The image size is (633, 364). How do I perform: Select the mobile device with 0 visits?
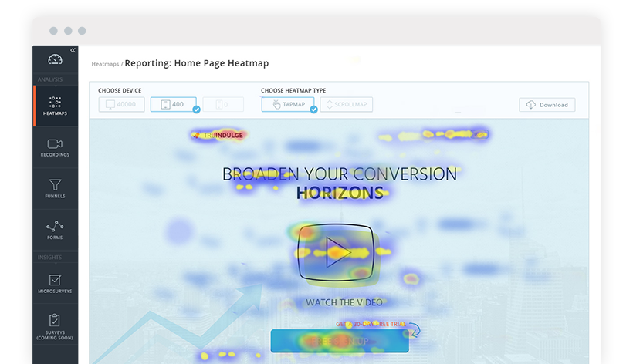(x=223, y=104)
